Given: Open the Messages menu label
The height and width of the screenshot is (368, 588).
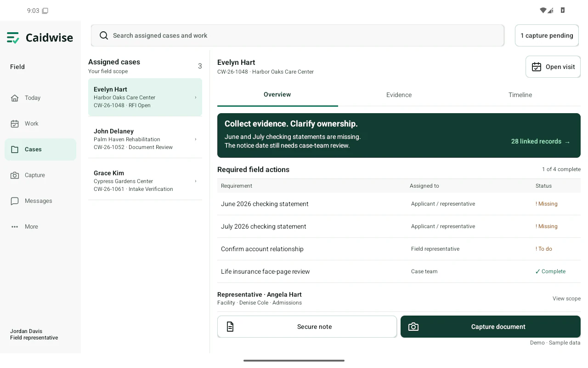Looking at the screenshot, I should (39, 201).
